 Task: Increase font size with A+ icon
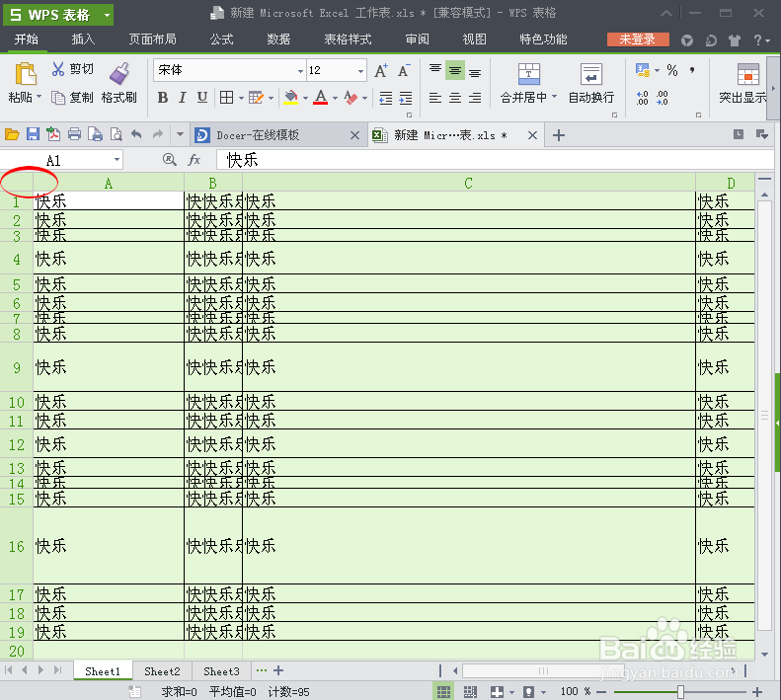(381, 70)
